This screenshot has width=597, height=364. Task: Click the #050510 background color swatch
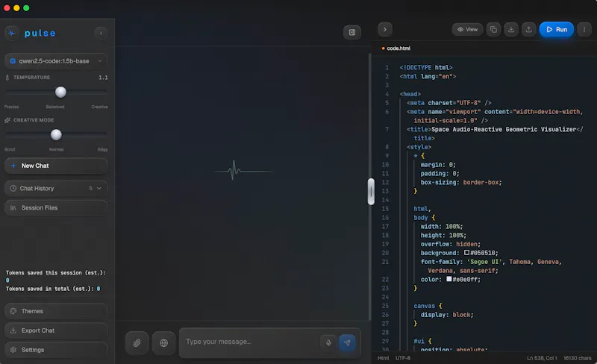pyautogui.click(x=466, y=252)
